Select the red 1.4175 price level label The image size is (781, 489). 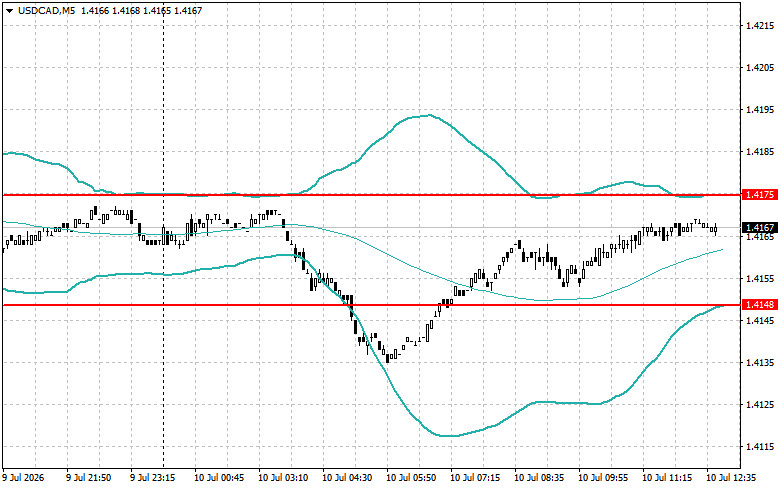click(x=759, y=195)
